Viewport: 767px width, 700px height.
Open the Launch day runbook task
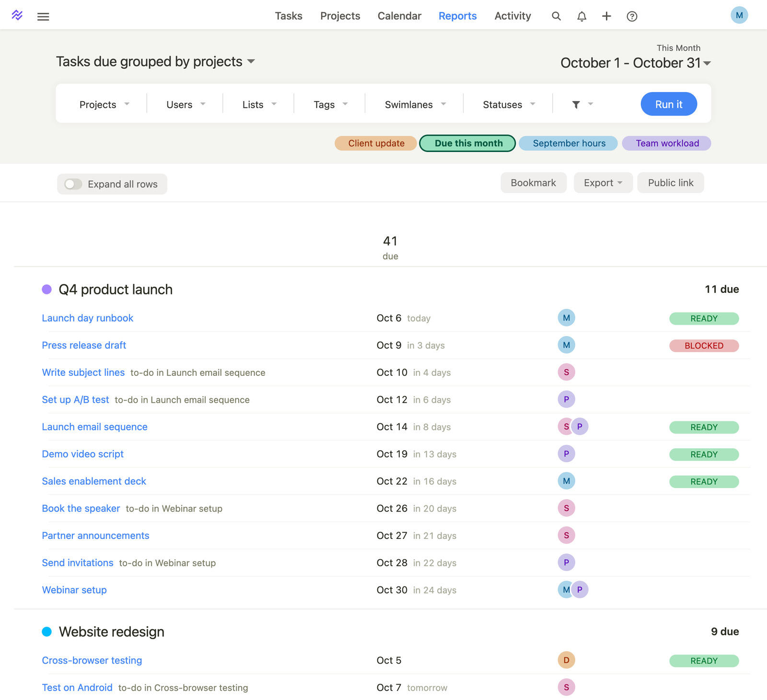(x=88, y=318)
